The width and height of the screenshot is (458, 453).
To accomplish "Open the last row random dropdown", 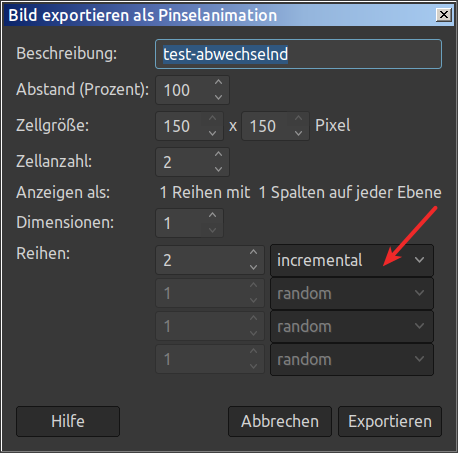I will click(x=352, y=359).
